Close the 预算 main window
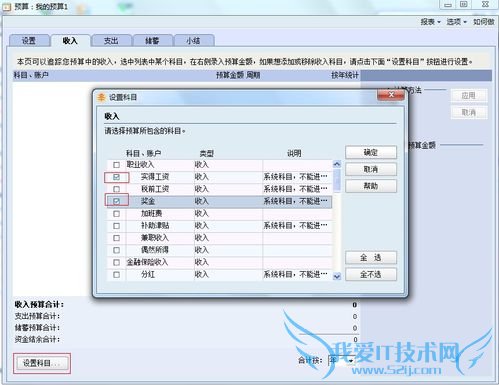The height and width of the screenshot is (385, 499). [485, 5]
